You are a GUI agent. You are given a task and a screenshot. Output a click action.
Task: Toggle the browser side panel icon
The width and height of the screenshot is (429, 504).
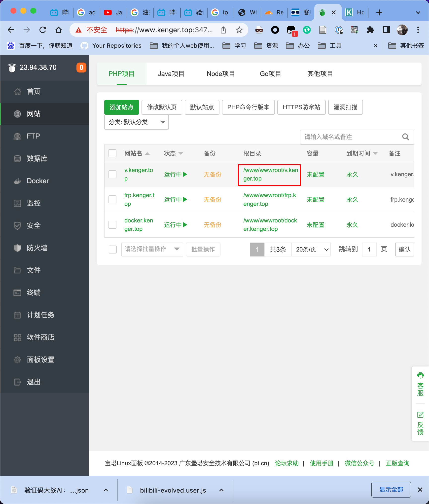click(386, 30)
